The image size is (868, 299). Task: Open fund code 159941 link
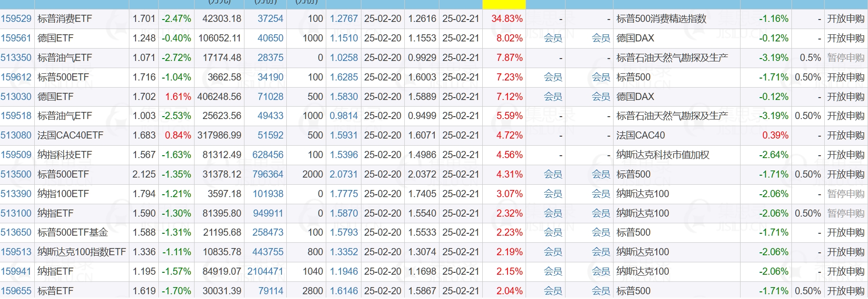tap(16, 271)
